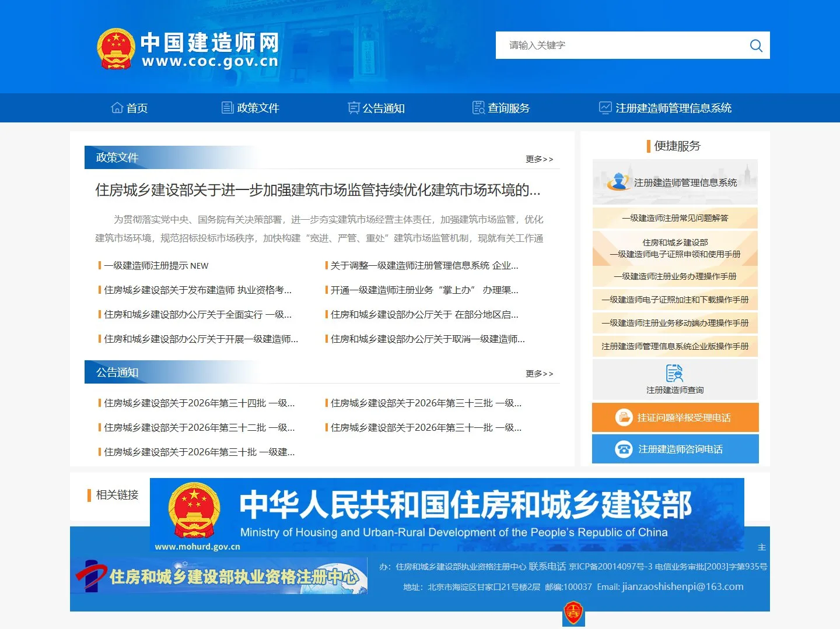Click the sidebar 注册建造师管理信息系统 banner
This screenshot has width=840, height=629.
coord(675,182)
